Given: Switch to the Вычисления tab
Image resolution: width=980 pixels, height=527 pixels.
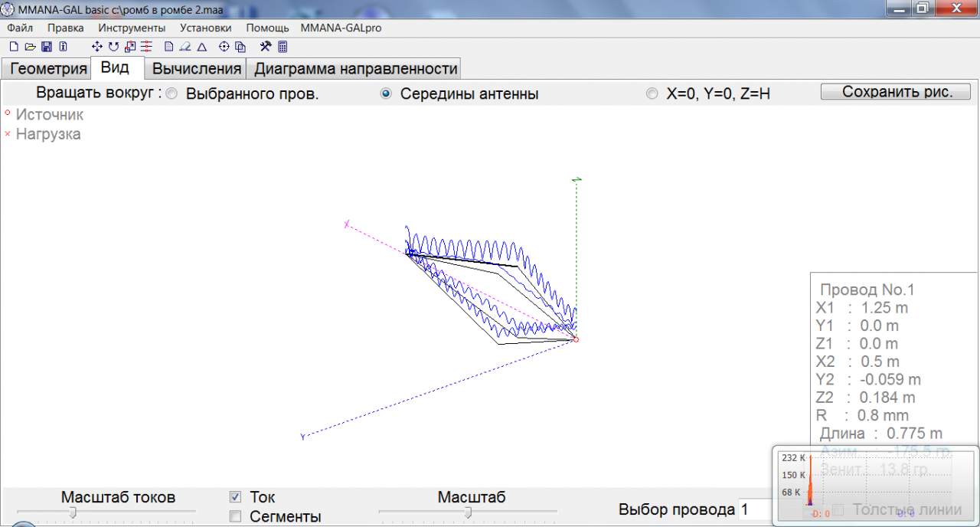Looking at the screenshot, I should click(197, 68).
